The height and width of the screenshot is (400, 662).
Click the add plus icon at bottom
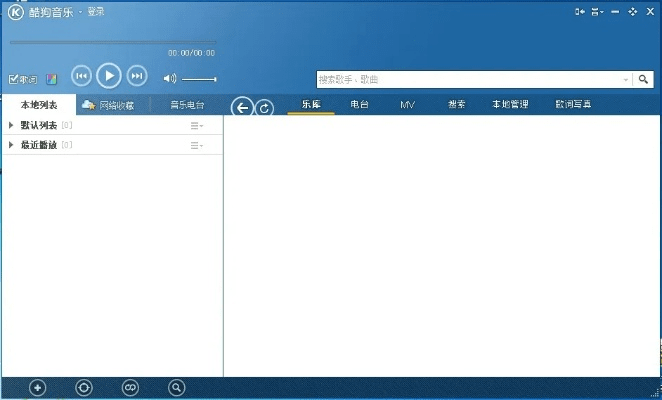pos(38,388)
